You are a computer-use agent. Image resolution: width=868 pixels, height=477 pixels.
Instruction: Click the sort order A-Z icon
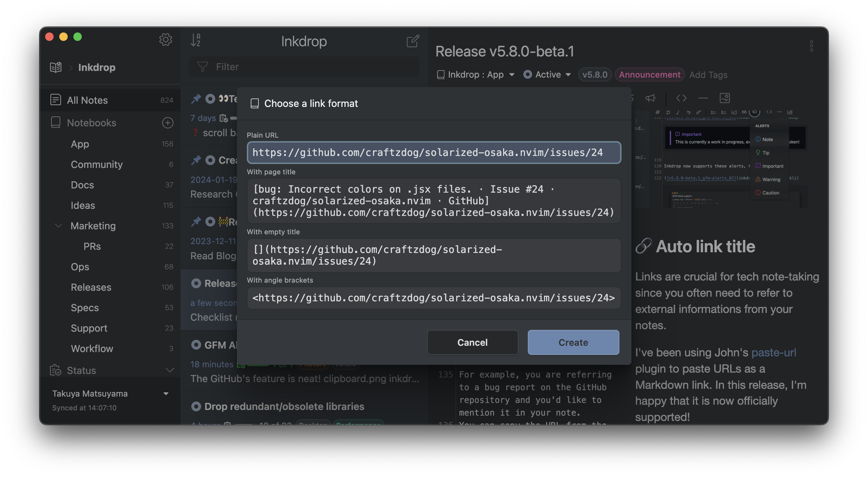click(195, 40)
